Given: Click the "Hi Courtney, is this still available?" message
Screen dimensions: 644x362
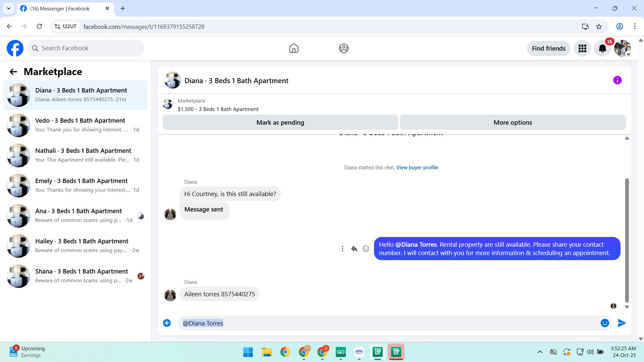Looking at the screenshot, I should (x=230, y=194).
